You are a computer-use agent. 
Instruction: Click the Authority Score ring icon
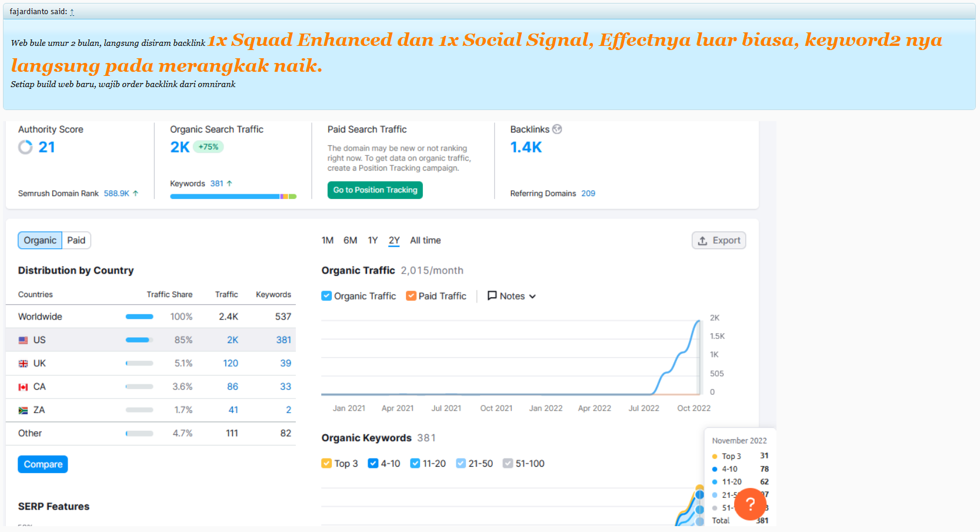pos(25,147)
